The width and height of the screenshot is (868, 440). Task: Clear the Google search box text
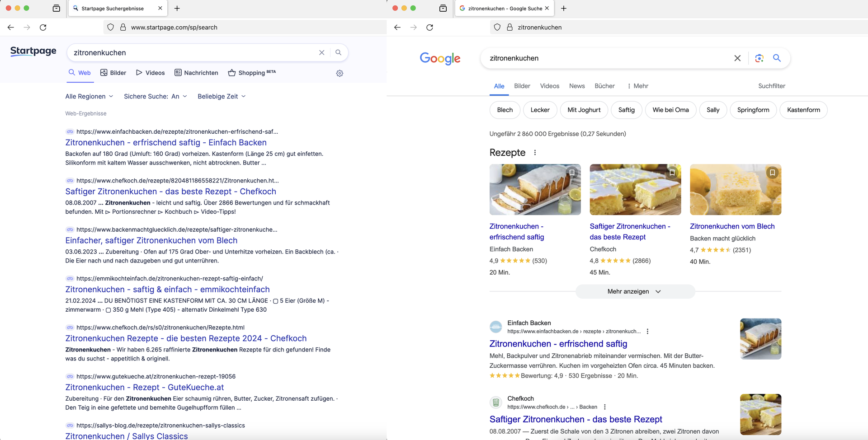(737, 58)
